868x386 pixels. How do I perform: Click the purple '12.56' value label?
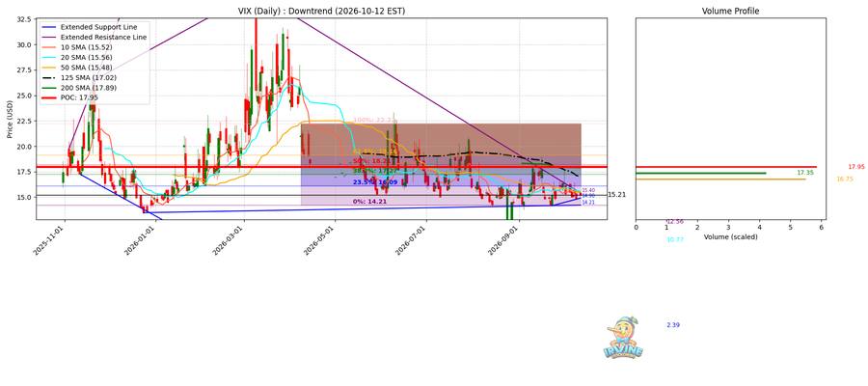coord(675,222)
